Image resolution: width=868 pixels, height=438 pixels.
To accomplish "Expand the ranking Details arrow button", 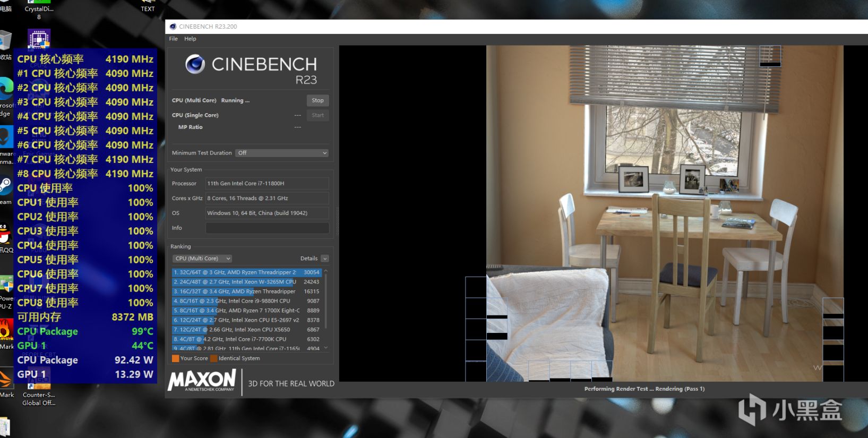I will pyautogui.click(x=325, y=259).
